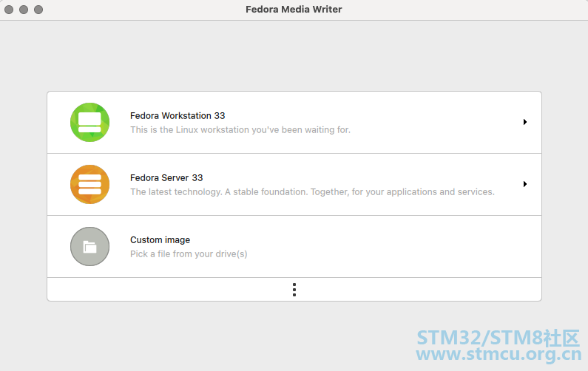
Task: Click "Pick a file from your drive(s)" text
Action: pos(189,254)
